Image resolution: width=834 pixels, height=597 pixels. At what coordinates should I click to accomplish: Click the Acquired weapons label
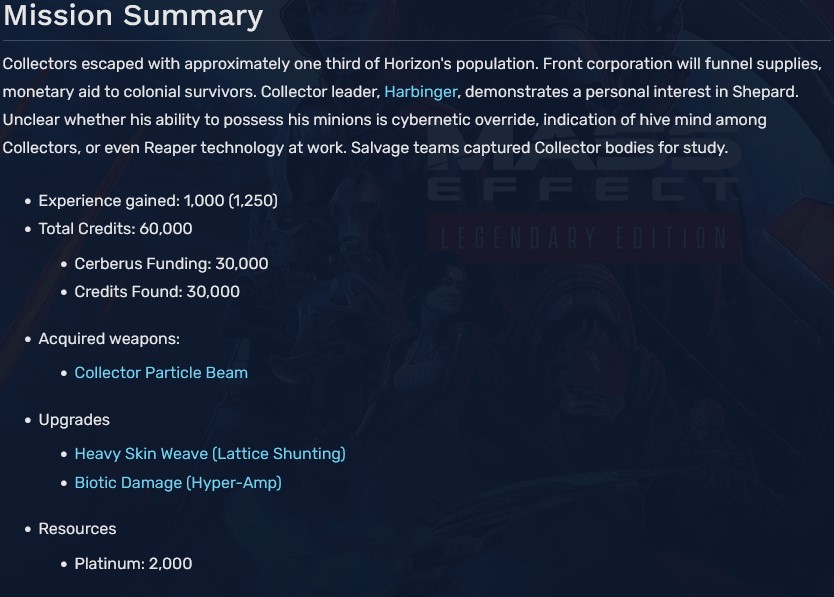[x=109, y=339]
